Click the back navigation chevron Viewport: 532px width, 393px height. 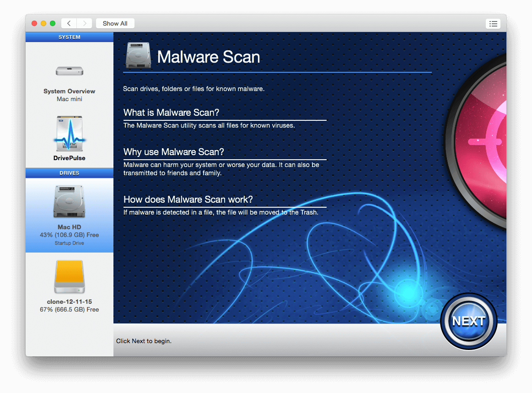tap(68, 23)
